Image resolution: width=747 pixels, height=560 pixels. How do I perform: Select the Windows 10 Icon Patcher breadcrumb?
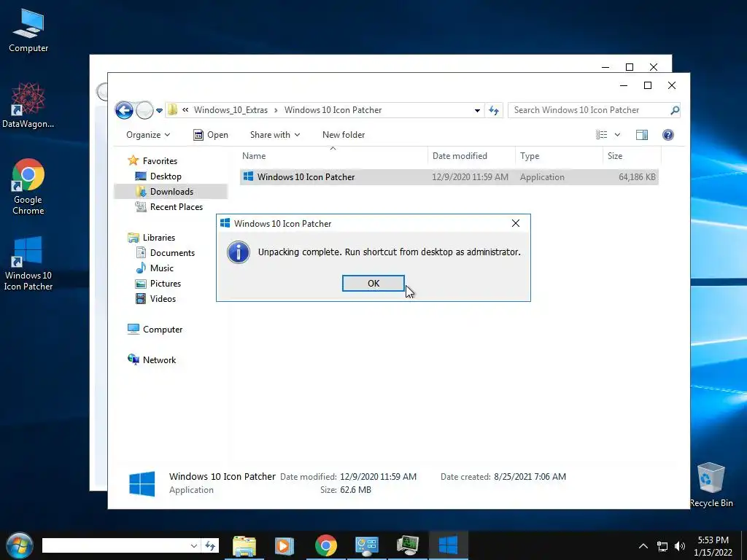tap(333, 110)
